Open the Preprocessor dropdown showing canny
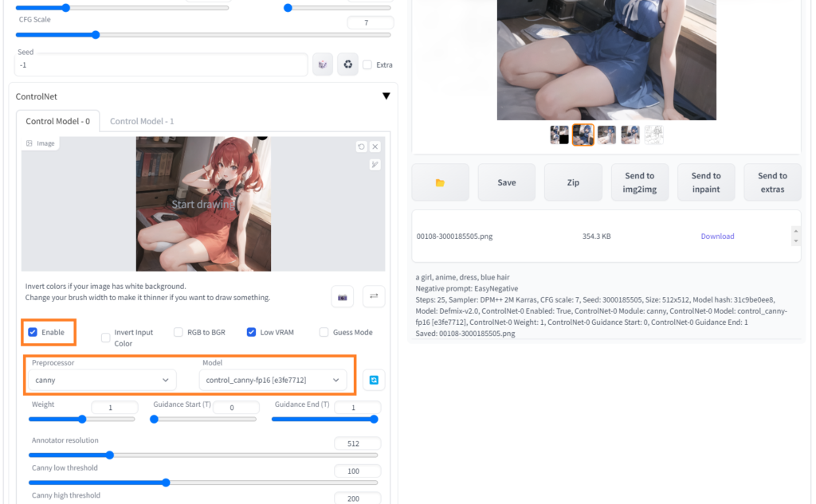Screen dimensions: 816x504 [x=102, y=380]
